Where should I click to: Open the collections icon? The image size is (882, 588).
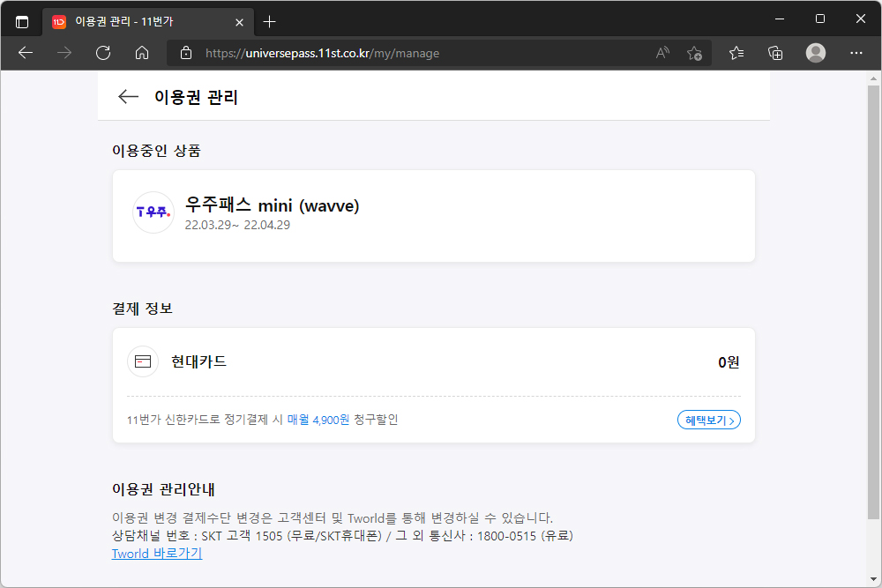[x=775, y=53]
